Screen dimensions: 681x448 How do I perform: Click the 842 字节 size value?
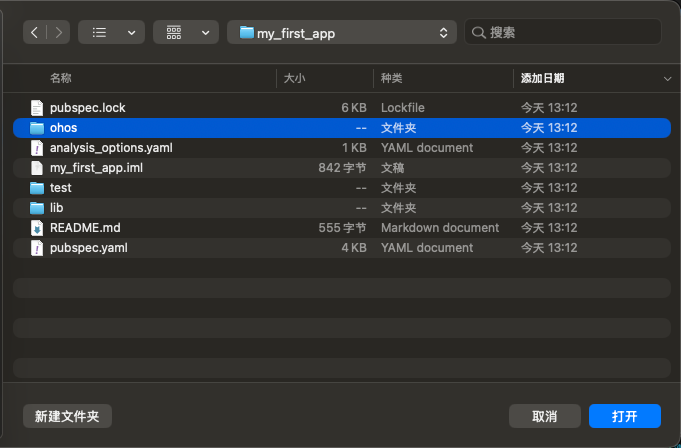tap(342, 168)
